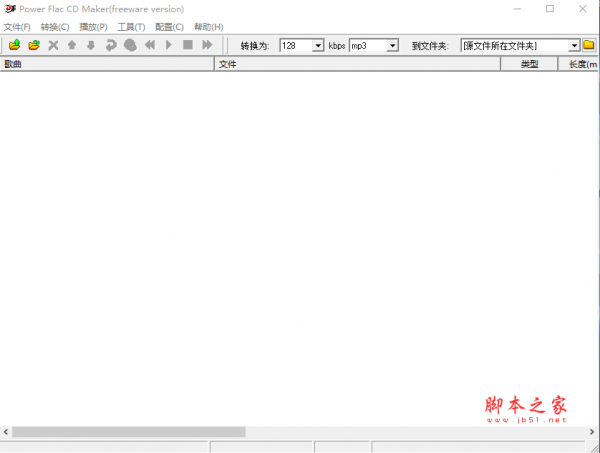The width and height of the screenshot is (600, 453).
Task: Click the Power Flac CD Maker title icon
Action: (x=10, y=8)
